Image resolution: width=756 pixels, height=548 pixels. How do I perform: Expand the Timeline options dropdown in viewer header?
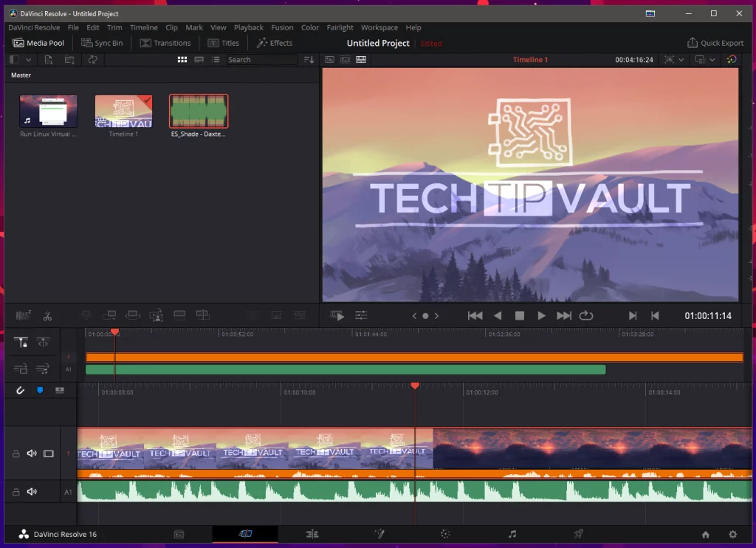[712, 59]
